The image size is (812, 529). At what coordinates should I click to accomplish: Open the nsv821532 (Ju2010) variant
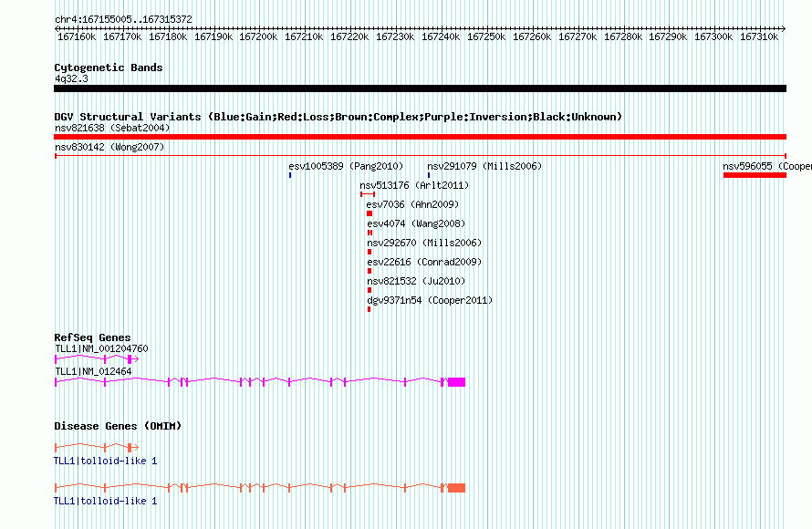pyautogui.click(x=416, y=281)
